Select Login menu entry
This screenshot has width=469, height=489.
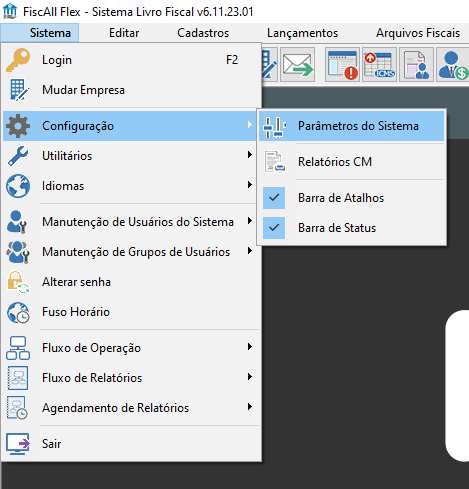131,60
